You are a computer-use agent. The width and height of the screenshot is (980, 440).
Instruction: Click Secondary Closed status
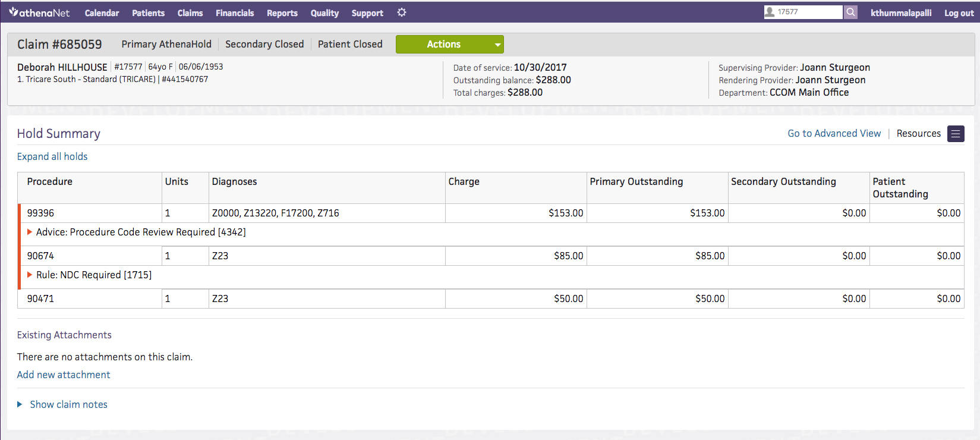264,45
